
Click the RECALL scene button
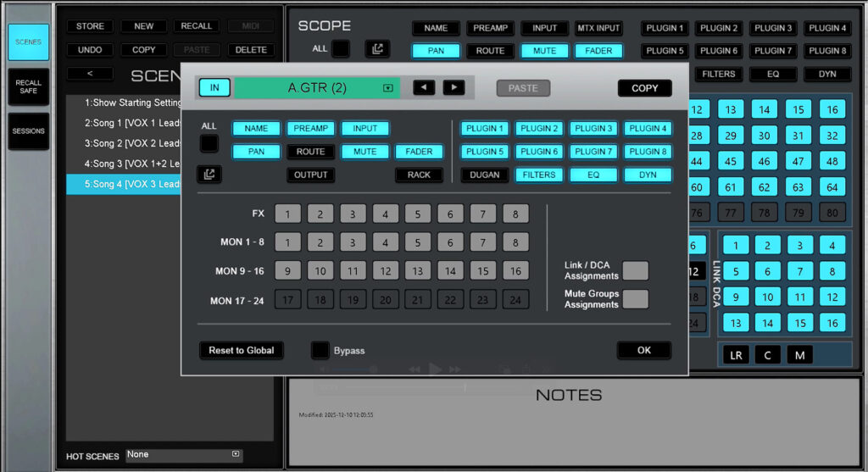point(197,26)
